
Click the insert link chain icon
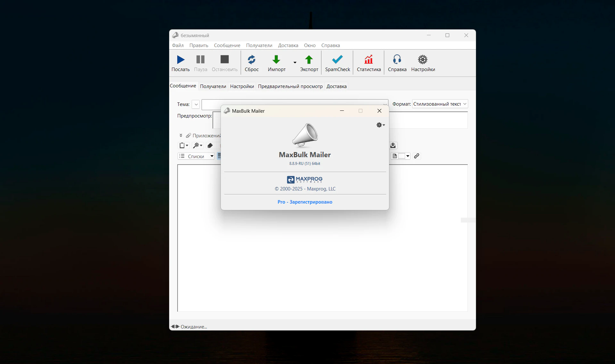(x=416, y=156)
